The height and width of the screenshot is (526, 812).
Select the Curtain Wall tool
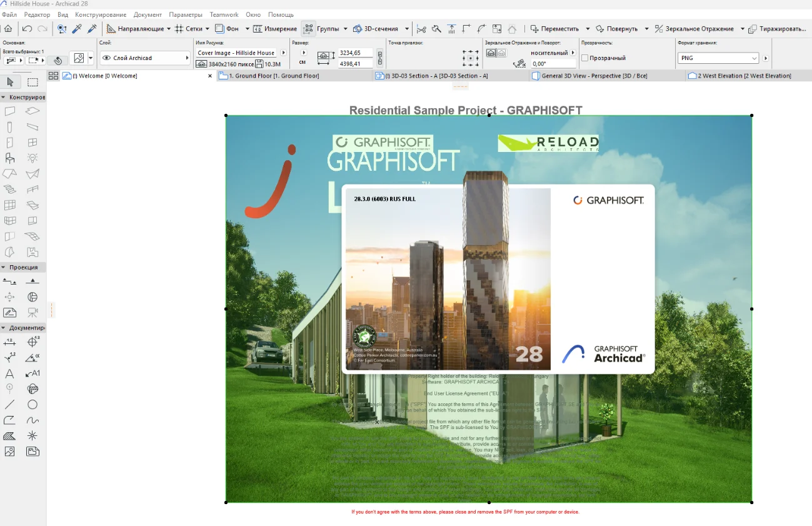click(x=10, y=205)
